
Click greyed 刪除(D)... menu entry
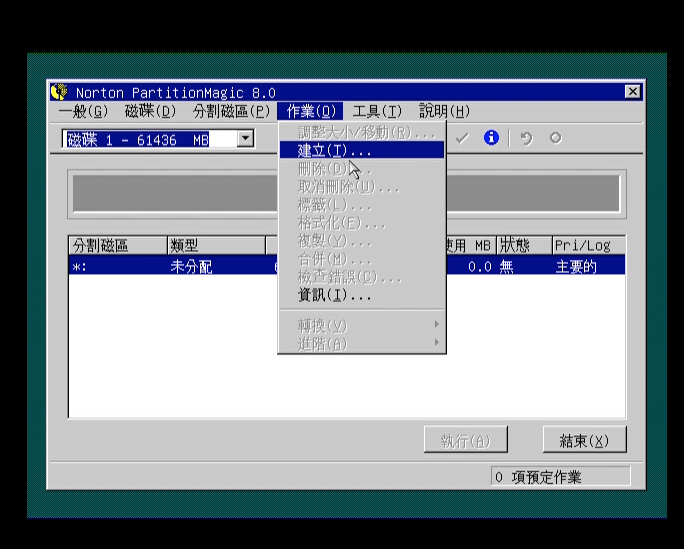362,169
